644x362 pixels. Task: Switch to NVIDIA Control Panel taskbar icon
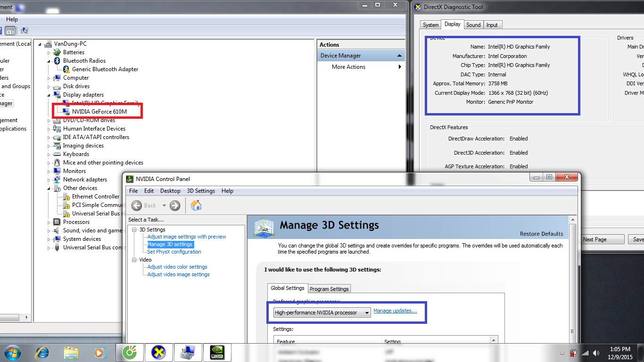pos(217,352)
